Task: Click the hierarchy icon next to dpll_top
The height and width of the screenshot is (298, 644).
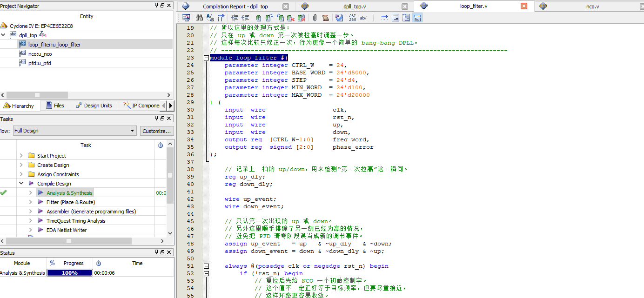Action: point(43,35)
